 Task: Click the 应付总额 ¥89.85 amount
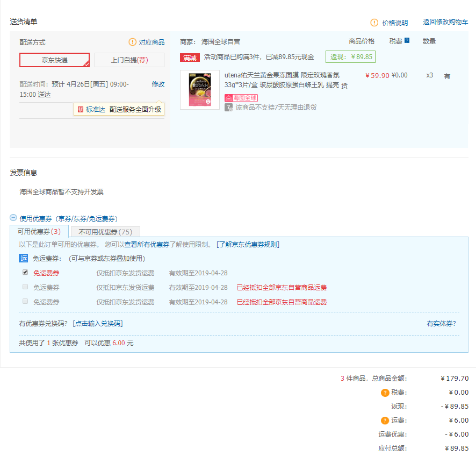pyautogui.click(x=457, y=448)
